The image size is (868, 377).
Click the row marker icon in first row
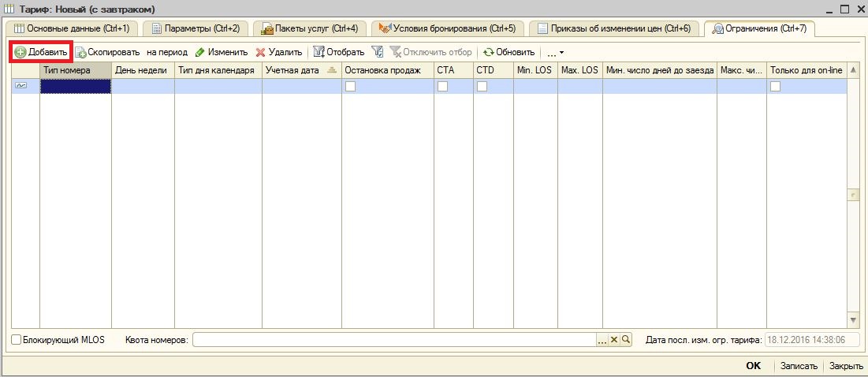click(x=21, y=86)
